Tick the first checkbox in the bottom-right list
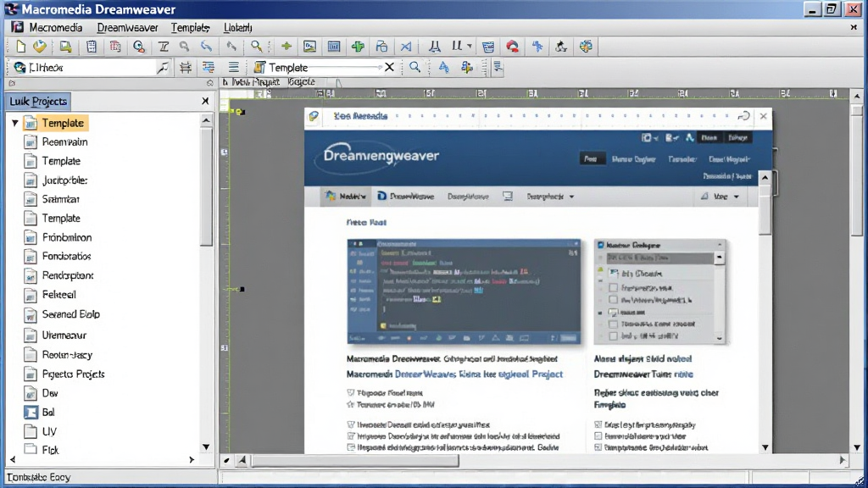Screen dimensions: 868x488 [x=598, y=425]
